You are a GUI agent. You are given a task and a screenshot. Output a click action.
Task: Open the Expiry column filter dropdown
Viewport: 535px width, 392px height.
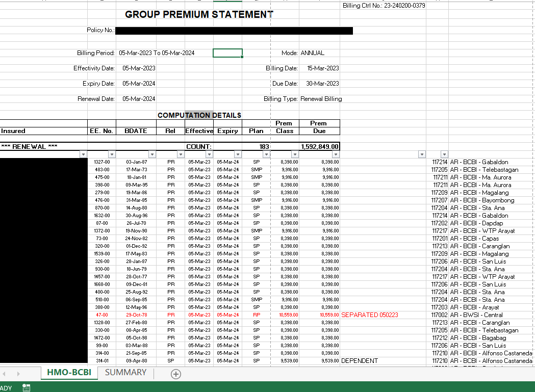pyautogui.click(x=238, y=154)
